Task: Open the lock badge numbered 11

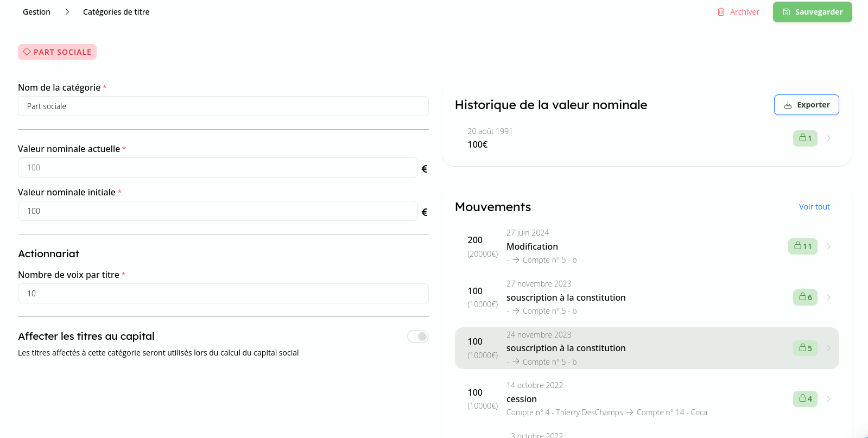Action: coord(802,246)
